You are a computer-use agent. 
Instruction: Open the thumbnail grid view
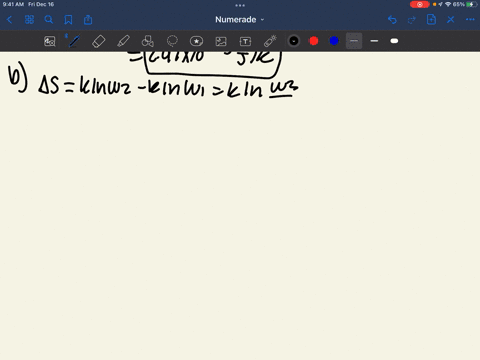(29, 20)
